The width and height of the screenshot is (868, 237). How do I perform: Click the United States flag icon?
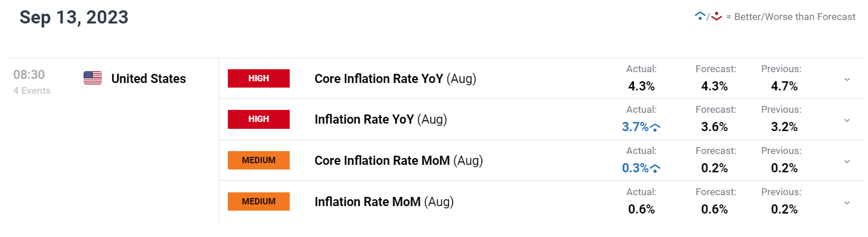tap(92, 78)
